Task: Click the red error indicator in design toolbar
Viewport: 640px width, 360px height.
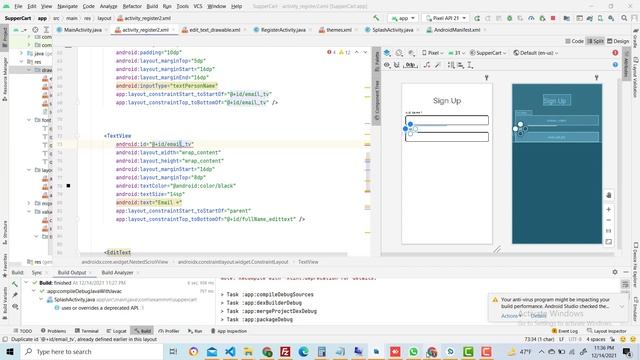Action: [x=615, y=53]
